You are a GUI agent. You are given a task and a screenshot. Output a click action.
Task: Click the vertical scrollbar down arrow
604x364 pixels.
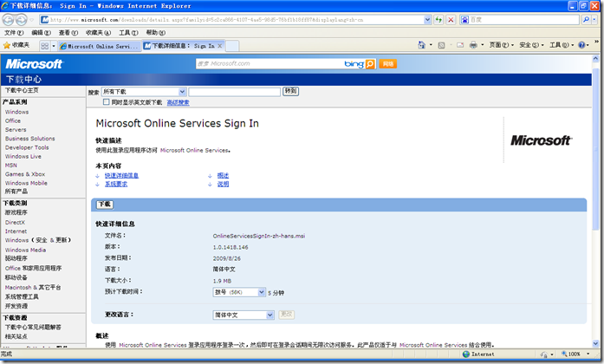[595, 343]
